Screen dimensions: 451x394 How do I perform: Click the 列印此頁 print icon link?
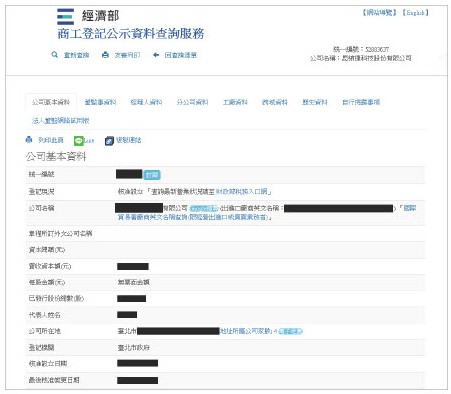pyautogui.click(x=44, y=140)
